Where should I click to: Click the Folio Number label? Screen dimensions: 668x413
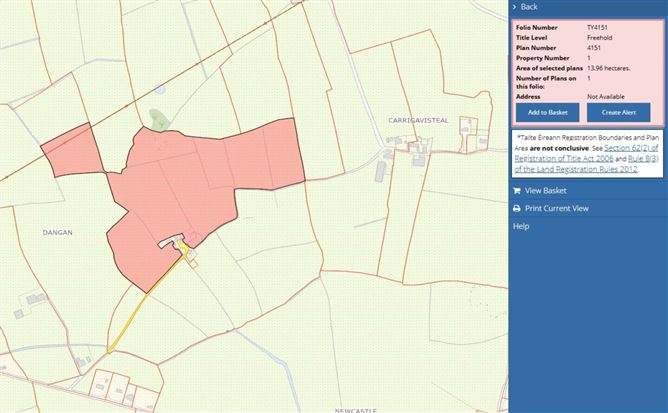click(x=536, y=27)
